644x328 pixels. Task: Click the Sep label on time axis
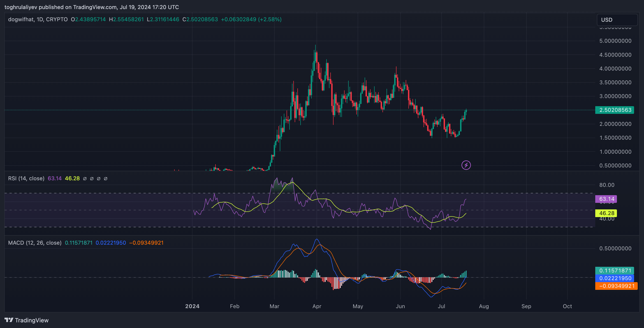point(526,306)
